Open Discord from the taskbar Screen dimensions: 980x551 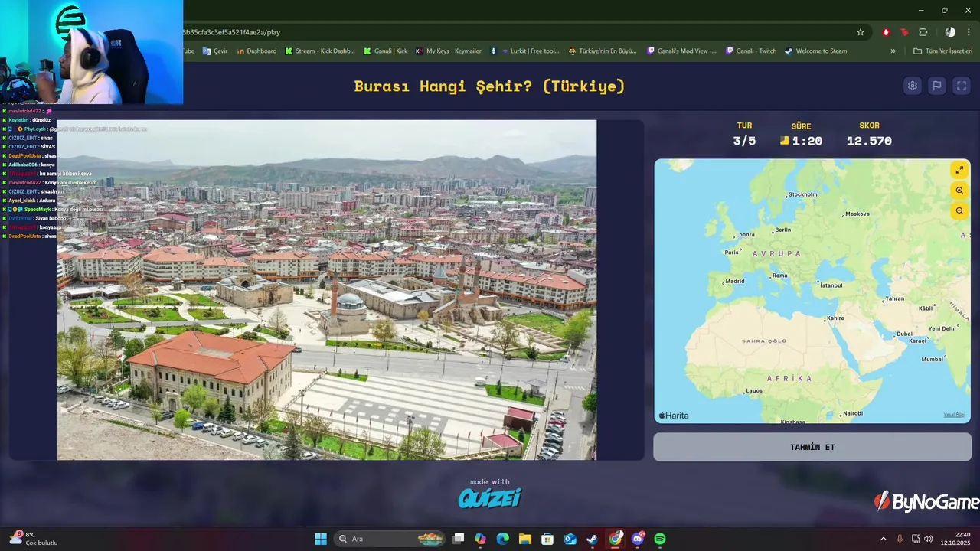(638, 539)
